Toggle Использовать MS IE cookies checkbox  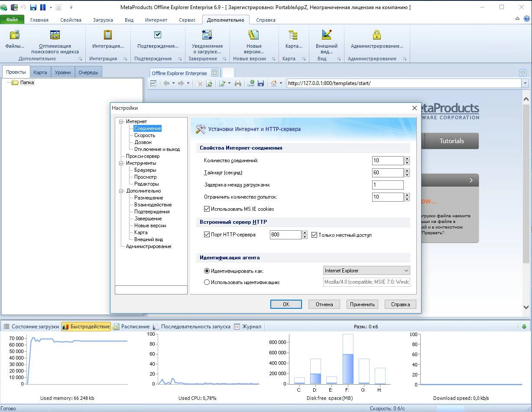tap(207, 209)
